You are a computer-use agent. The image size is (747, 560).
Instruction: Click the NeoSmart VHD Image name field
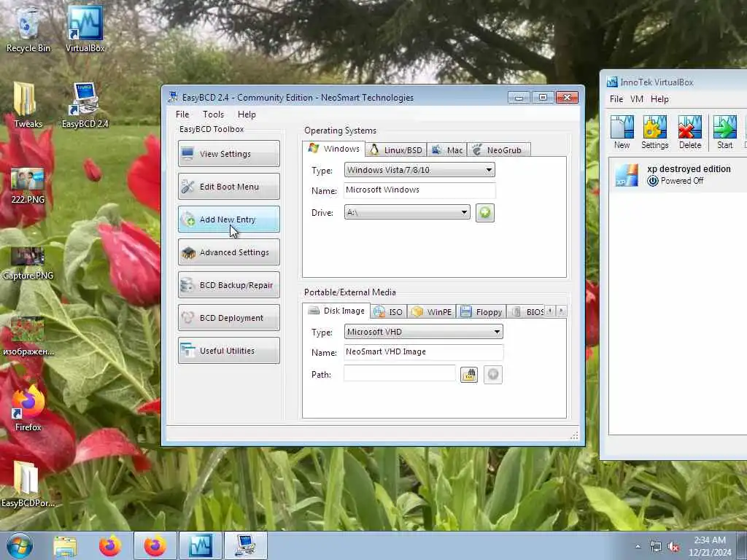tap(423, 352)
